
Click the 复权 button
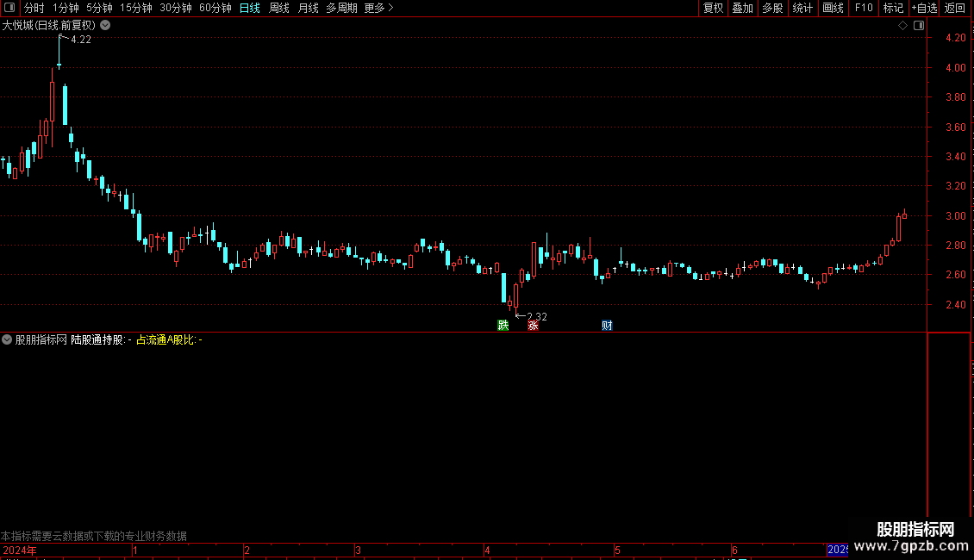pyautogui.click(x=713, y=8)
